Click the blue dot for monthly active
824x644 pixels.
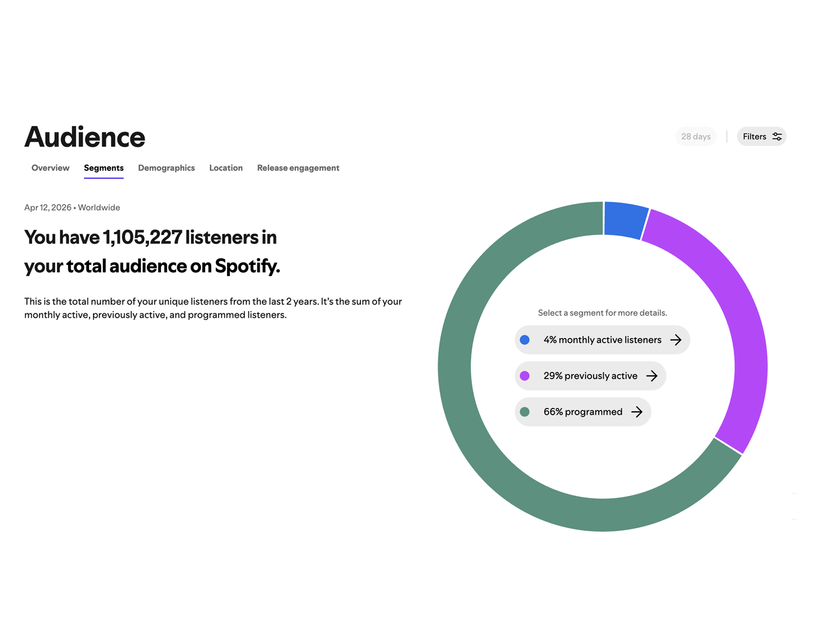click(x=525, y=340)
